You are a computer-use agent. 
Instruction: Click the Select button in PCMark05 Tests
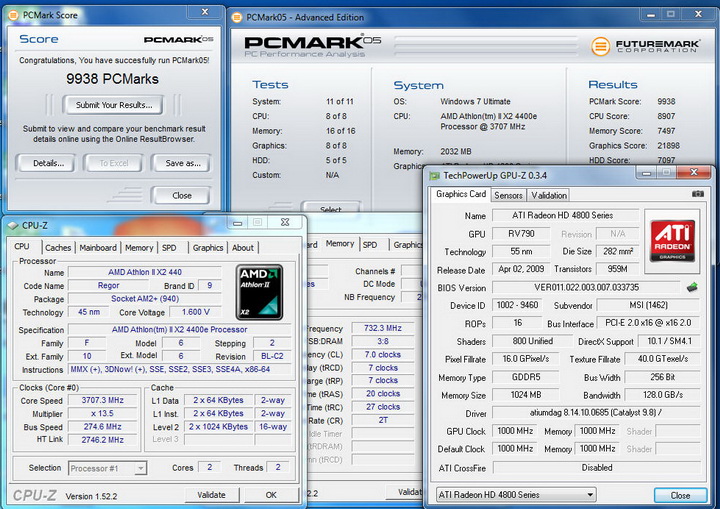point(331,207)
